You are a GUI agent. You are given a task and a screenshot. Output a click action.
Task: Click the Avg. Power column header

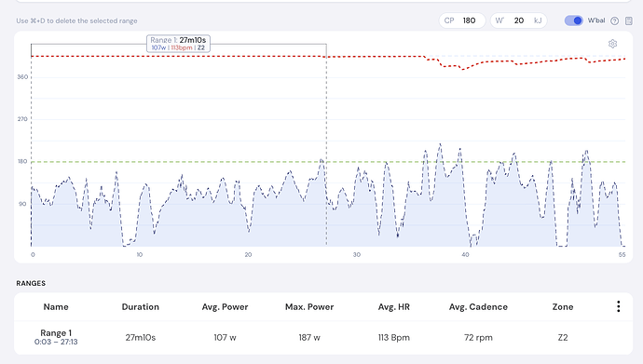[225, 306]
